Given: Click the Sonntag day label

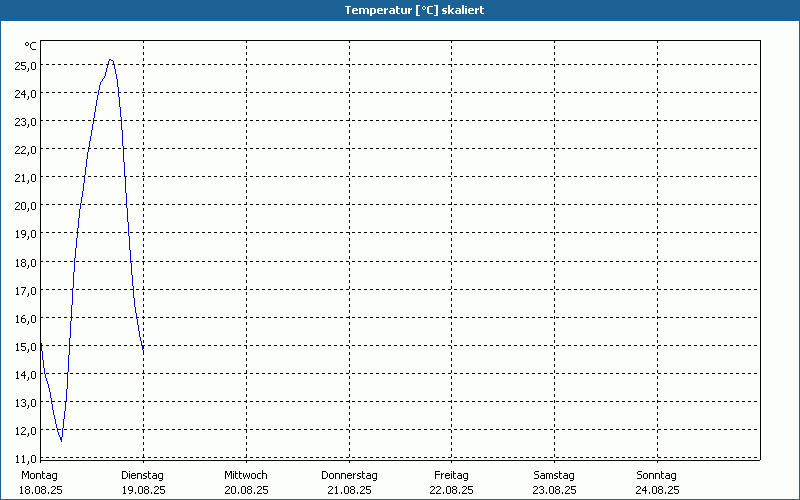Looking at the screenshot, I should (657, 476).
